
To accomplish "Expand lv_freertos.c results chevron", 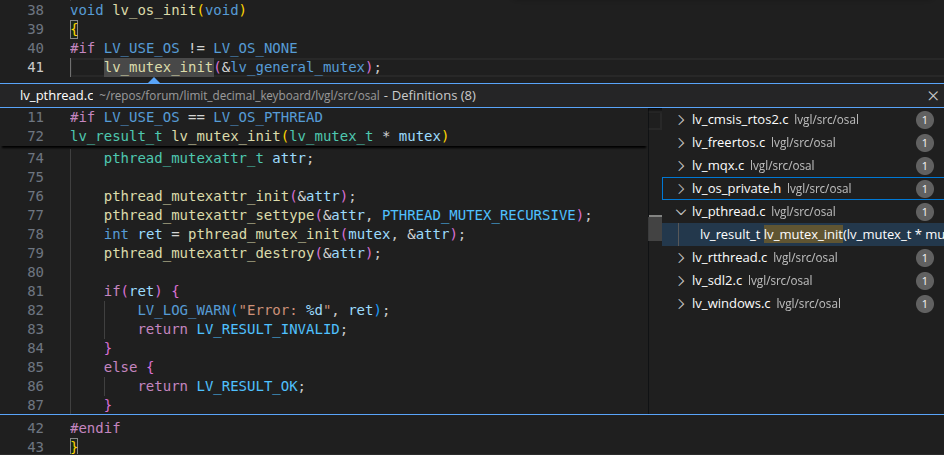I will [x=681, y=143].
